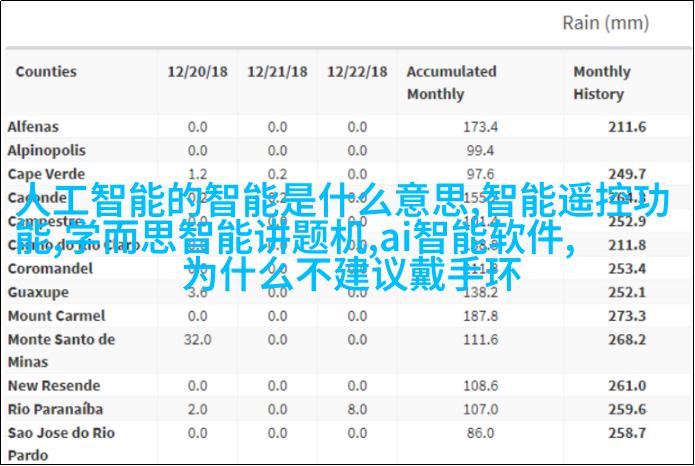Click the Accumulated Monthly column header

(451, 83)
